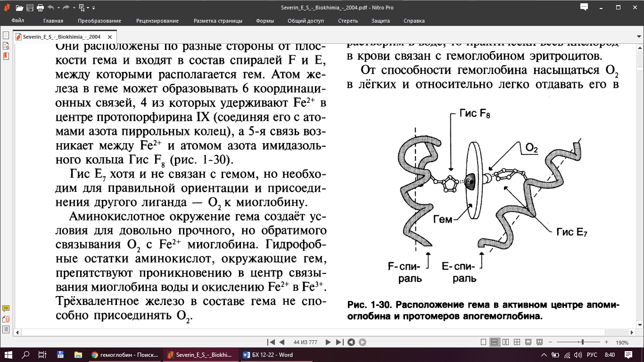Viewport: 644px width, 362px height.
Task: Open the Windows Start menu
Action: click(9, 355)
